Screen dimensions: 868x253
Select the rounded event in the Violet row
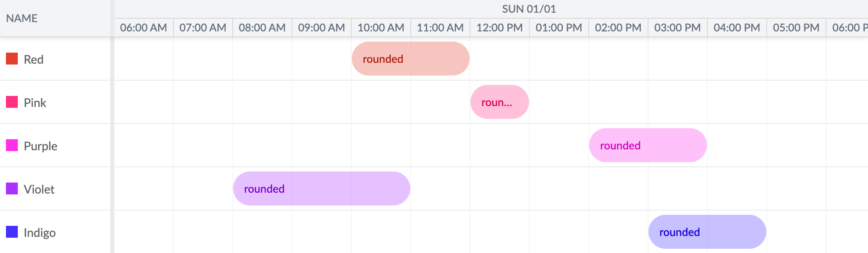(x=321, y=188)
